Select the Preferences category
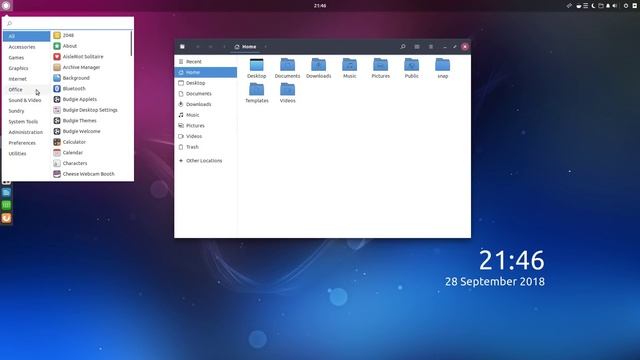This screenshot has height=360, width=640. (x=27, y=143)
